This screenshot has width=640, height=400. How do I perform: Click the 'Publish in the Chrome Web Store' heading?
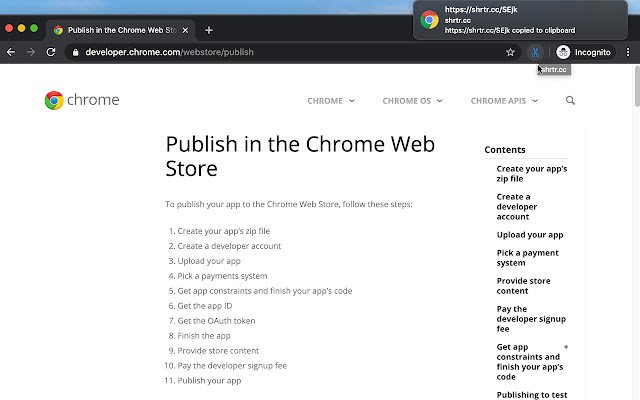click(x=300, y=156)
